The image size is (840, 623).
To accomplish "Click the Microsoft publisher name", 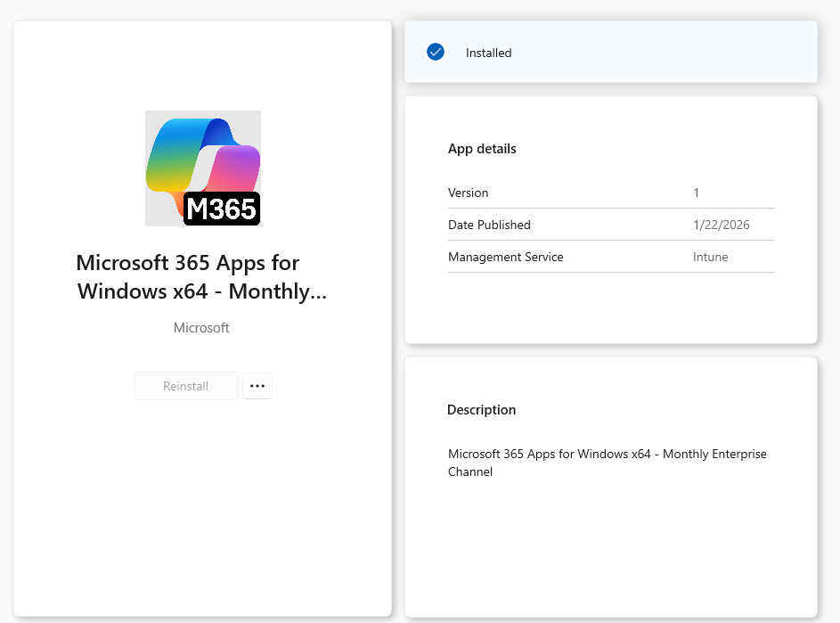I will click(x=201, y=328).
